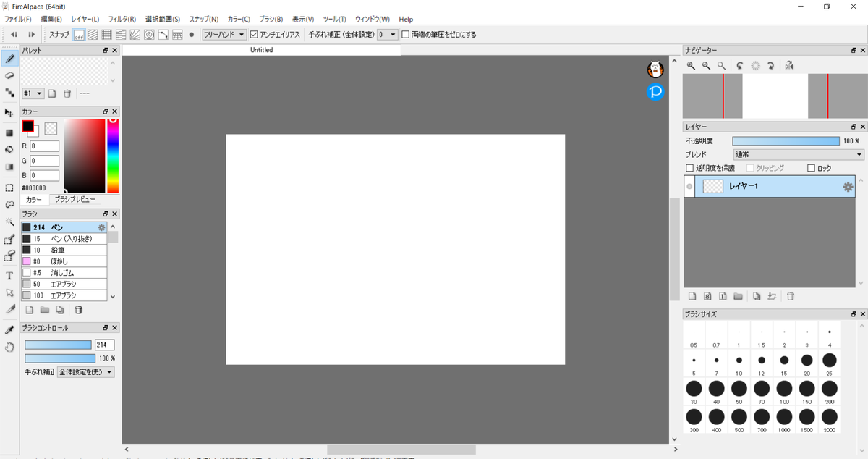Enable the curve snap icon
Viewport: 868px width, 459px height.
point(163,34)
